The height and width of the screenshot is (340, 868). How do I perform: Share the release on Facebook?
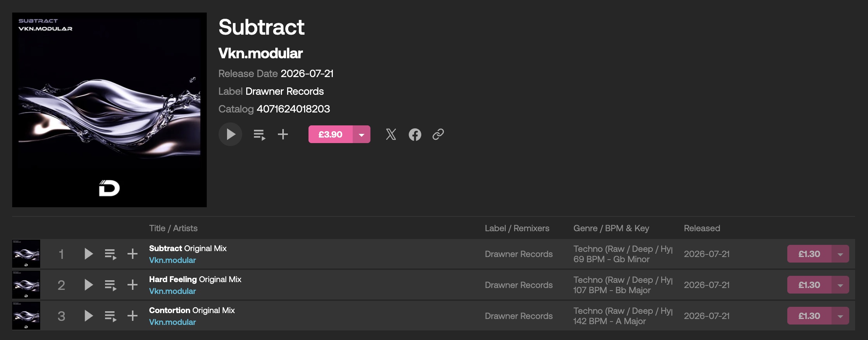click(415, 135)
